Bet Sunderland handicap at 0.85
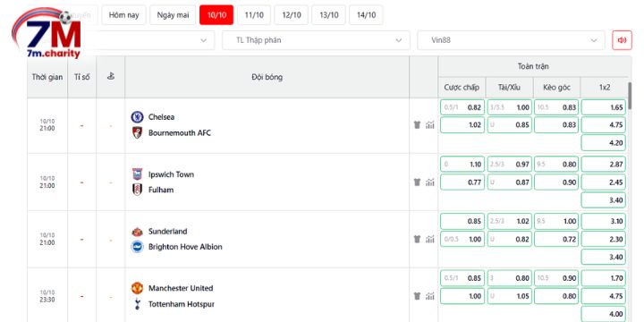 [462, 221]
